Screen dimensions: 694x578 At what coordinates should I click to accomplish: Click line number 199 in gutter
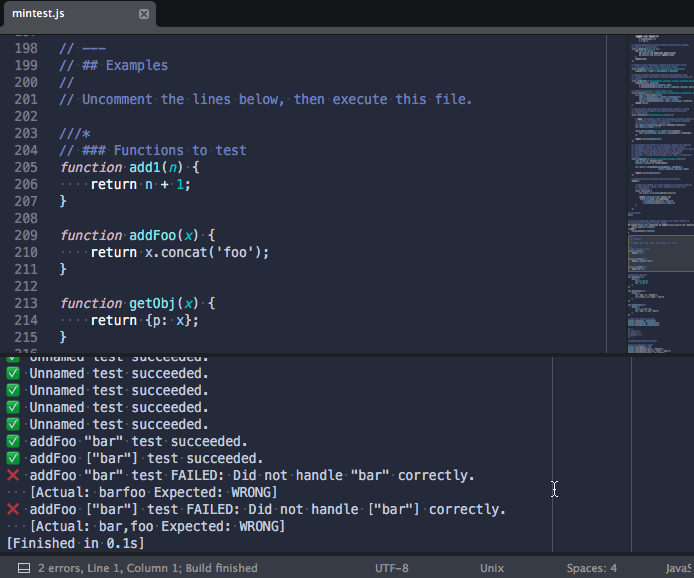click(x=26, y=66)
